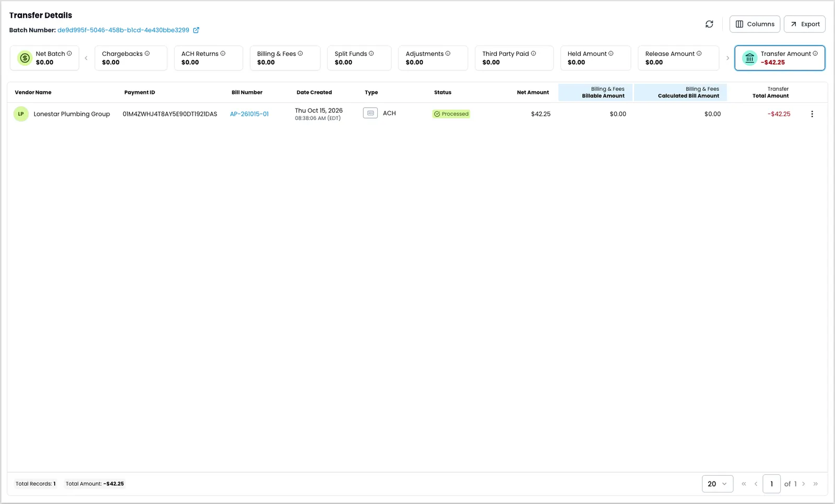Screen dimensions: 835x504
Task: Click the refresh icon
Action: coord(709,24)
